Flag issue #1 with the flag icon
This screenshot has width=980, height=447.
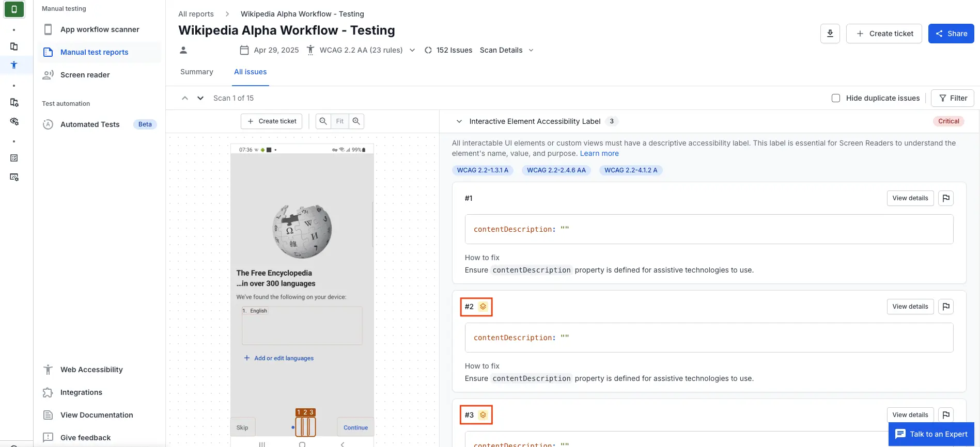coord(946,198)
